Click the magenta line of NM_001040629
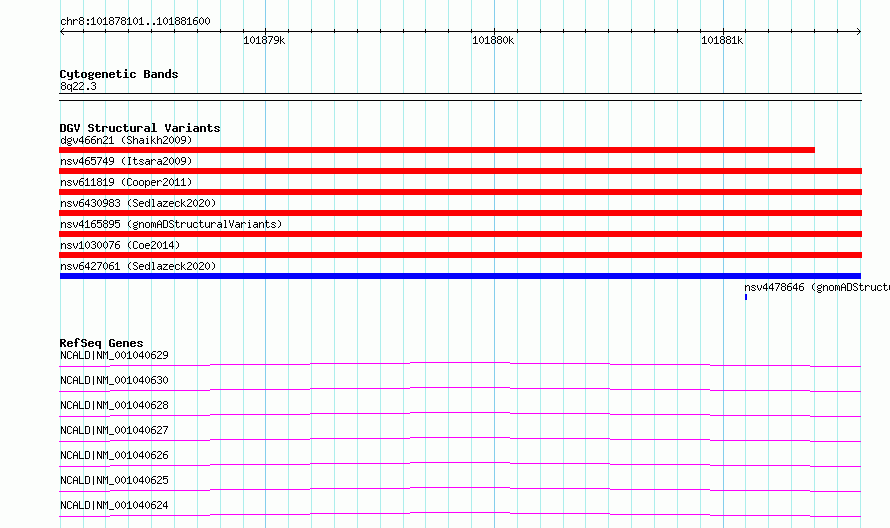 tap(460, 364)
